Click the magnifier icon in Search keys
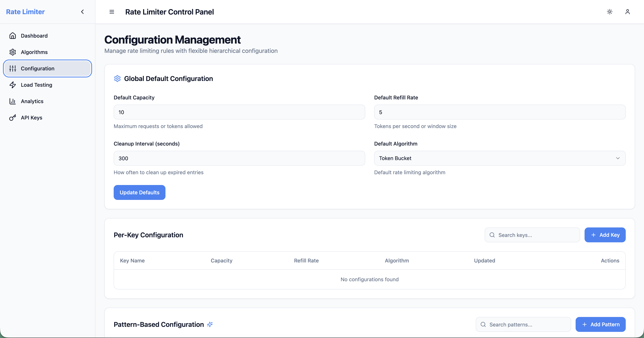 pos(492,235)
